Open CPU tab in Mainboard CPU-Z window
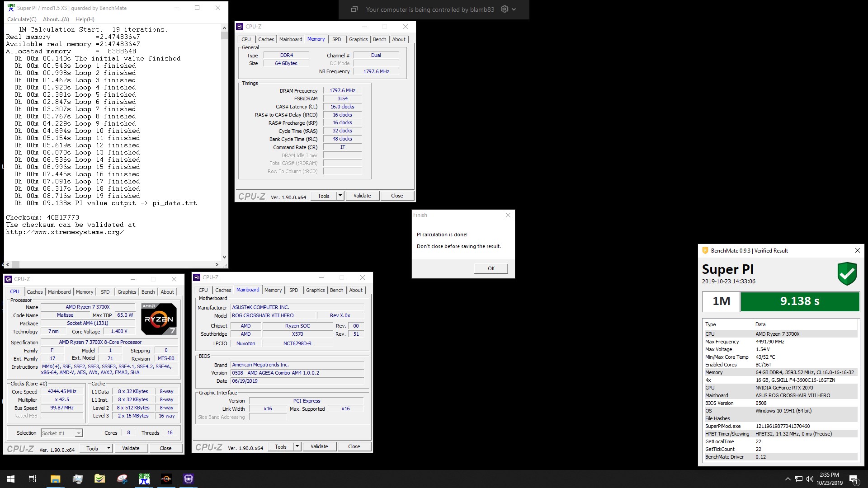Screen dimensions: 868x488 coord(203,290)
